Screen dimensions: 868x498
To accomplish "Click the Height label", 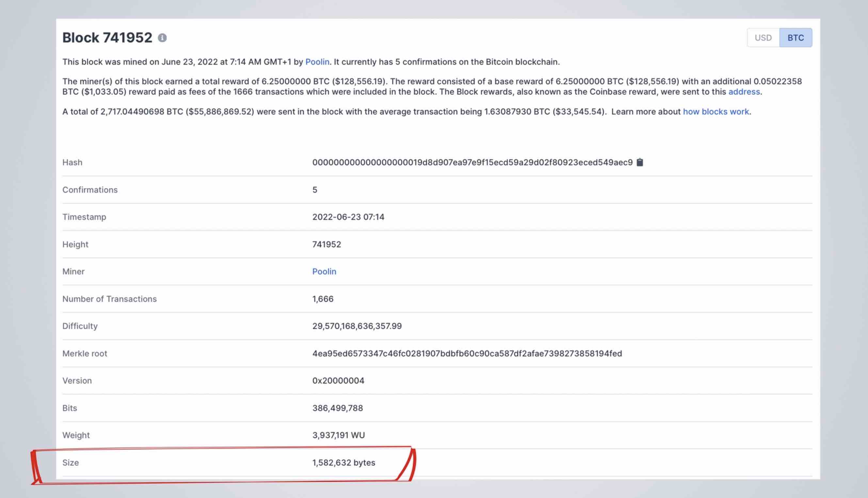I will point(75,244).
